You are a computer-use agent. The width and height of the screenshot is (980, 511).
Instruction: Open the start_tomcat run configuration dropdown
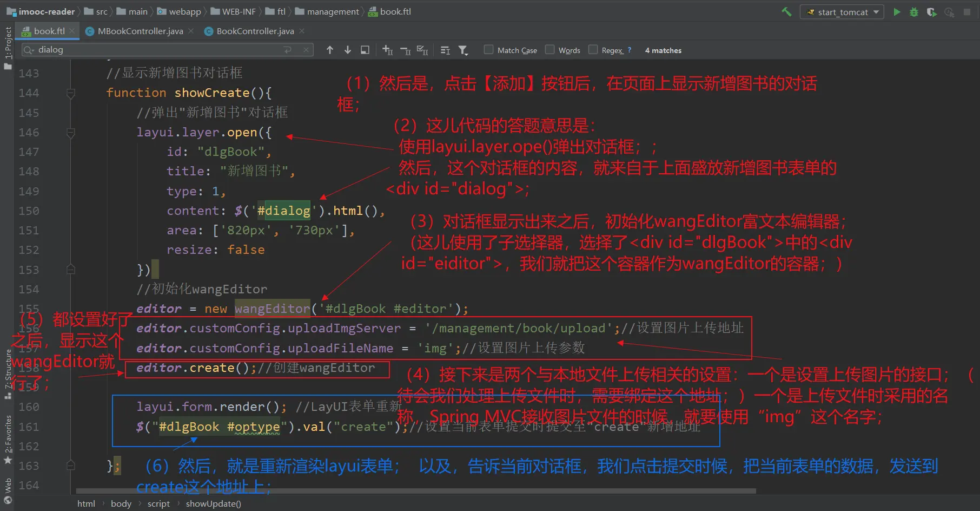842,12
